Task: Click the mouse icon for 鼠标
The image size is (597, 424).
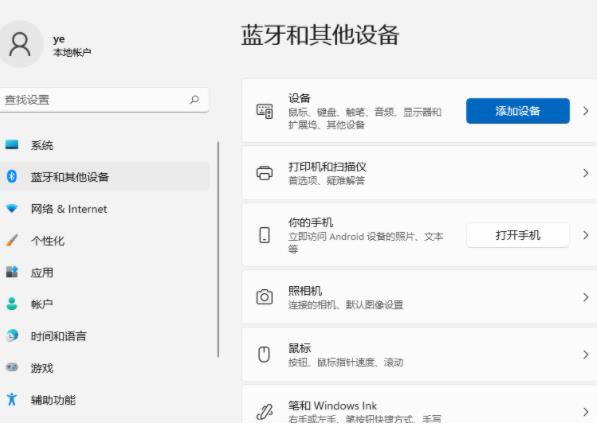Action: coord(264,355)
